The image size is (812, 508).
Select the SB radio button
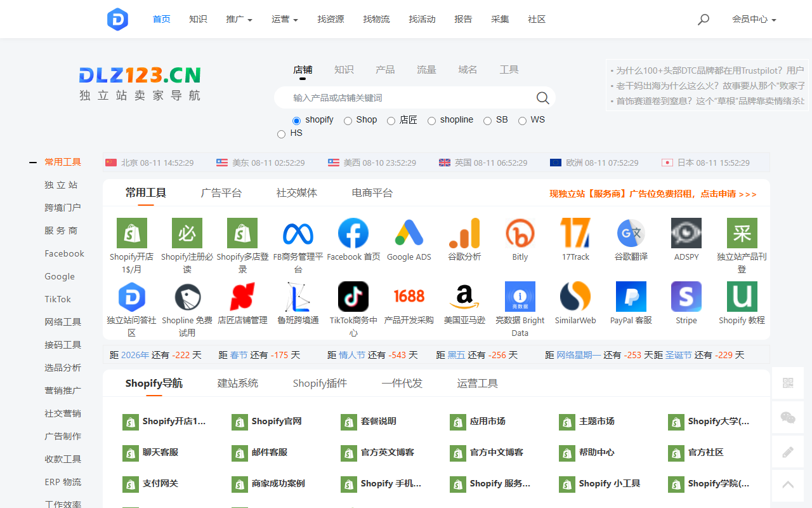point(487,121)
